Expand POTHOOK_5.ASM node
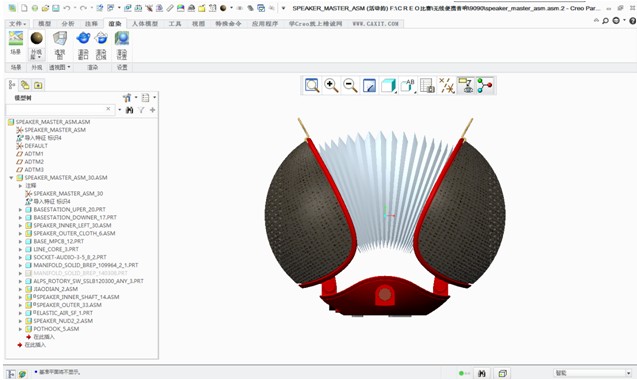This screenshot has width=637, height=380. tap(20, 329)
